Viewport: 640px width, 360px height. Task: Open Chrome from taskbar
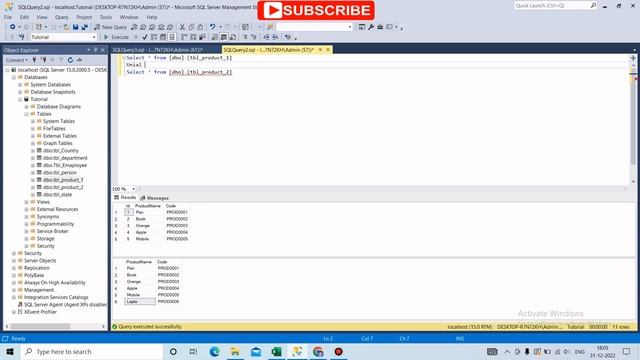pyautogui.click(x=318, y=351)
